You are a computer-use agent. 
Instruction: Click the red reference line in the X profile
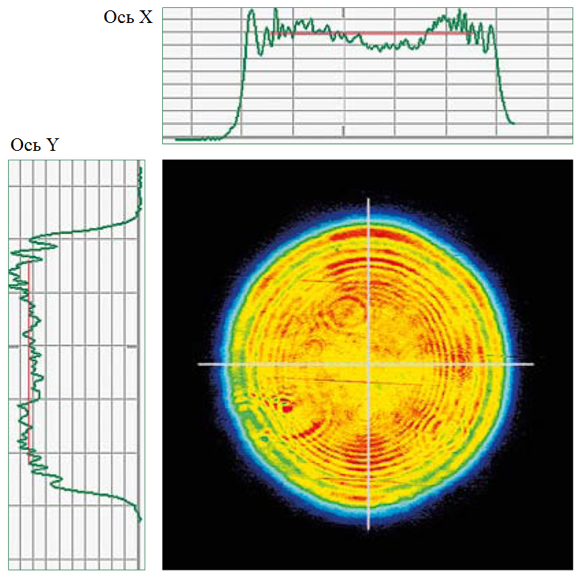[x=371, y=33]
